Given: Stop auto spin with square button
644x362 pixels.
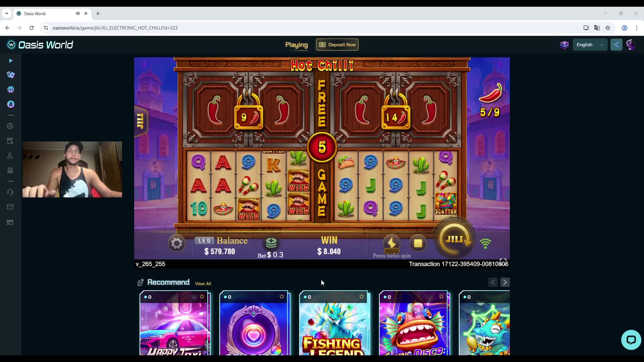Looking at the screenshot, I should 418,243.
